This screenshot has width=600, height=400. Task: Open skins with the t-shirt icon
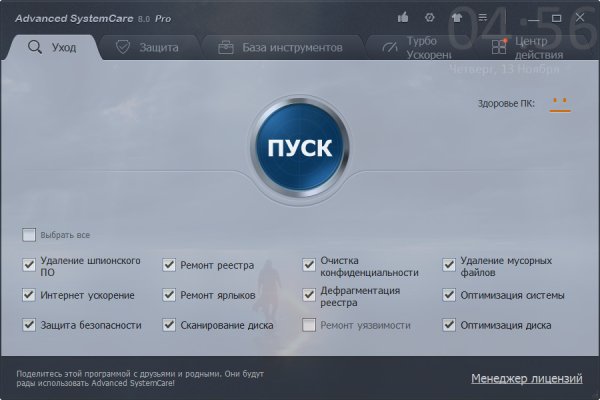[456, 17]
